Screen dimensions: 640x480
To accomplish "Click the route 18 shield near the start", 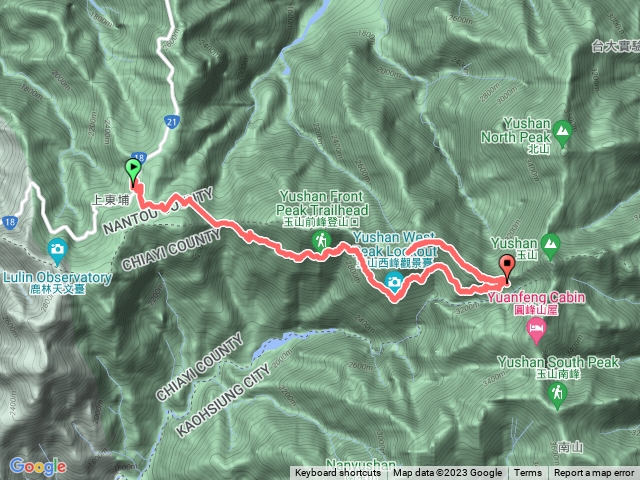I will [x=139, y=157].
